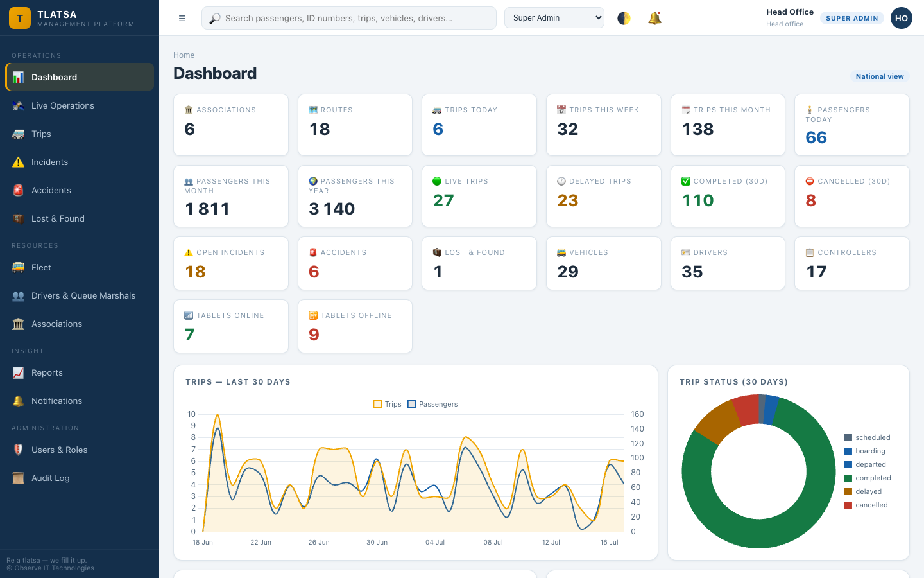Click the Drivers & Queue Marshals icon
924x578 pixels.
[19, 295]
